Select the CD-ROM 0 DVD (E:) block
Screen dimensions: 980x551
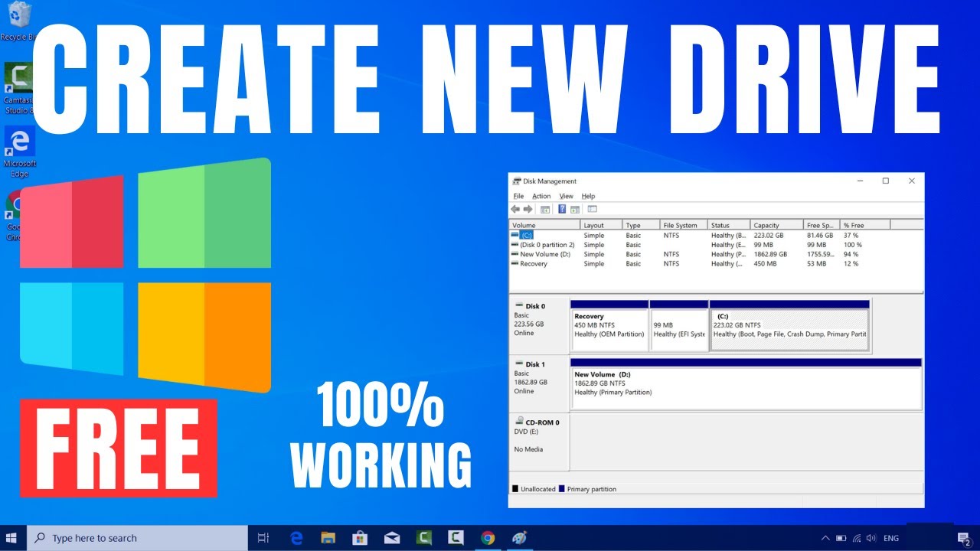(x=539, y=442)
